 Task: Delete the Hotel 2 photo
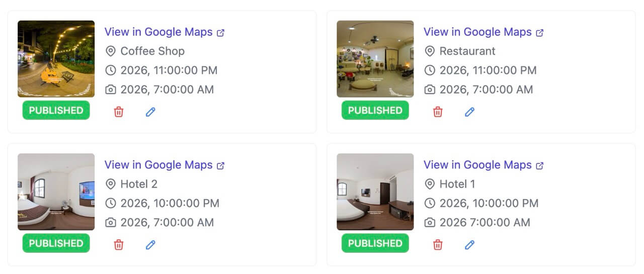(x=119, y=245)
